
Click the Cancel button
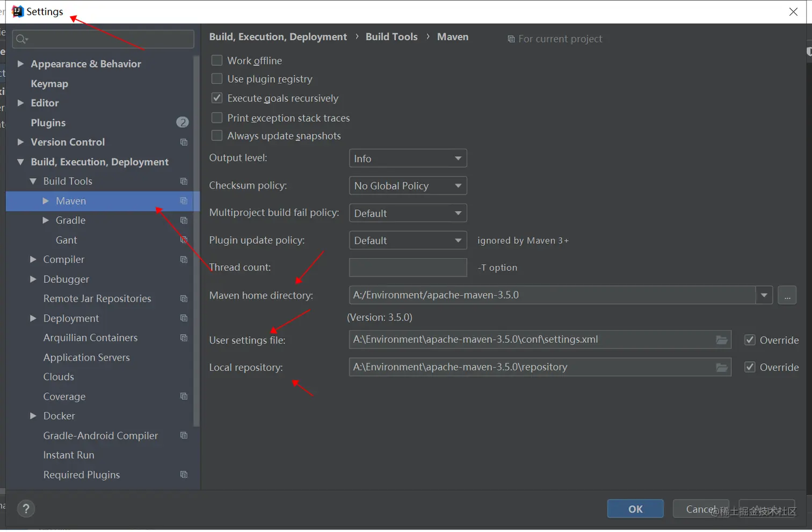[701, 509]
